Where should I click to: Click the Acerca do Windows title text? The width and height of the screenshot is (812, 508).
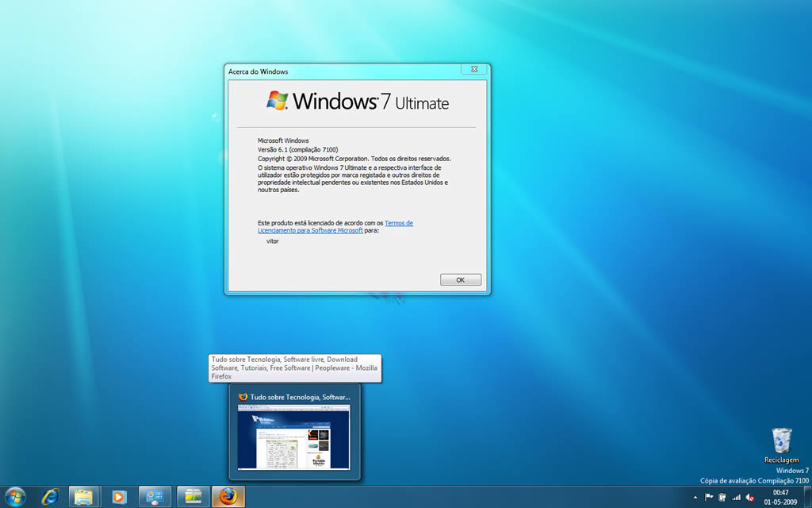(258, 71)
